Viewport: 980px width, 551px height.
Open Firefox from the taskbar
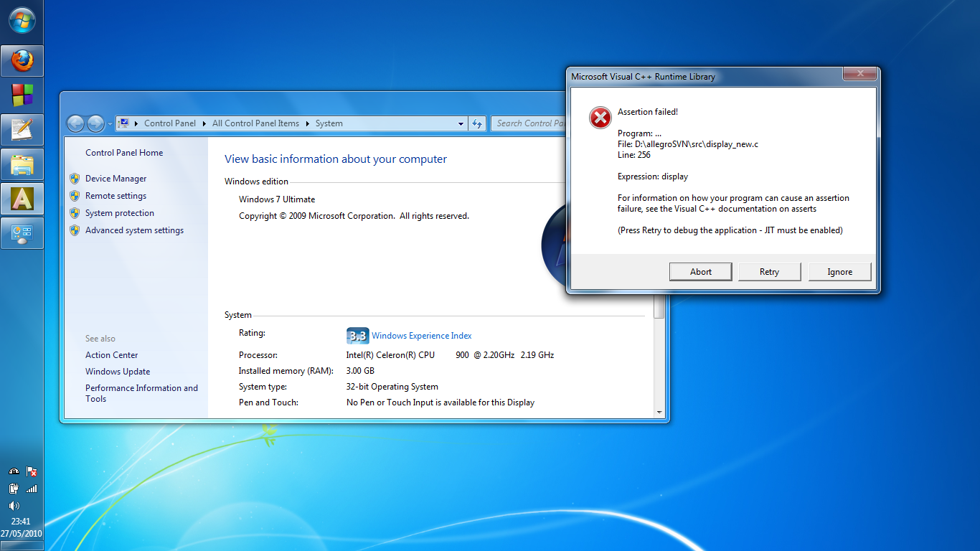[x=22, y=61]
